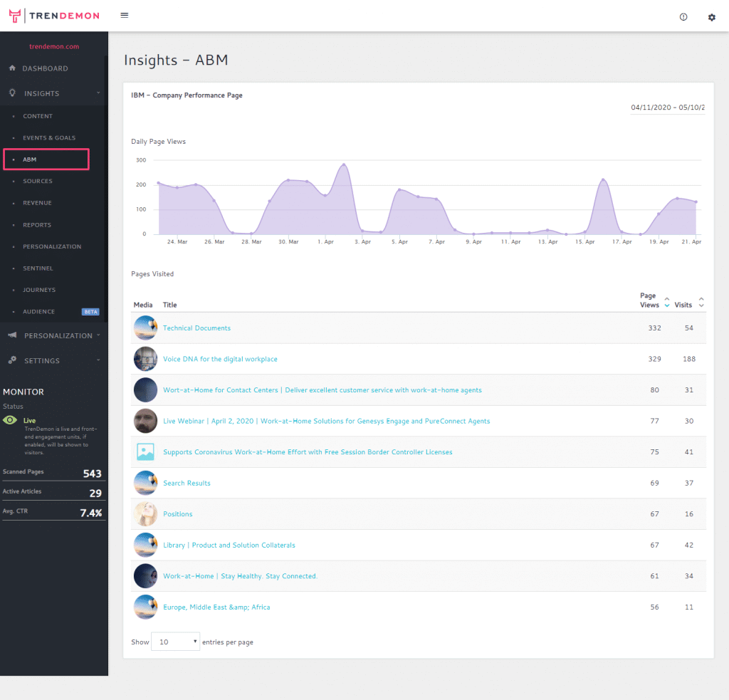Click the Search Results row thumbnail

[145, 483]
